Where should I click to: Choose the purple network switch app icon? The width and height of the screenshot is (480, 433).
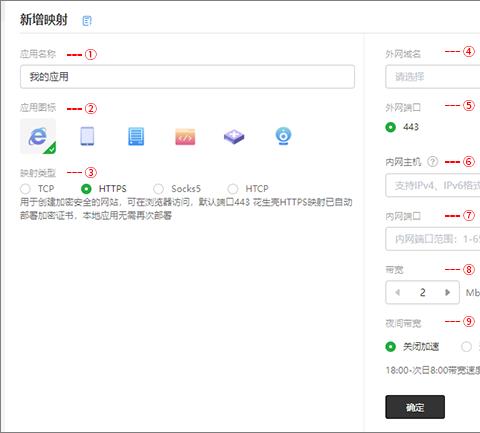pyautogui.click(x=234, y=137)
